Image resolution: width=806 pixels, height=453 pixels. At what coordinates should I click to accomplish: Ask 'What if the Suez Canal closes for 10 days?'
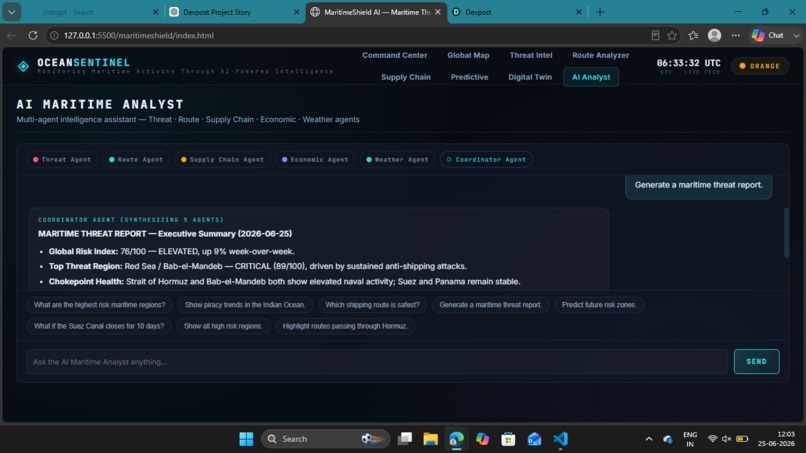99,326
